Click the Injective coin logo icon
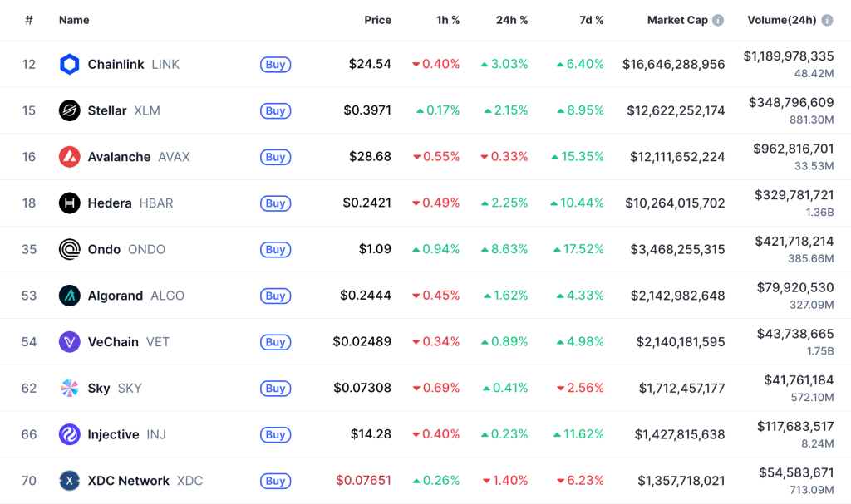The image size is (851, 504). 70,434
